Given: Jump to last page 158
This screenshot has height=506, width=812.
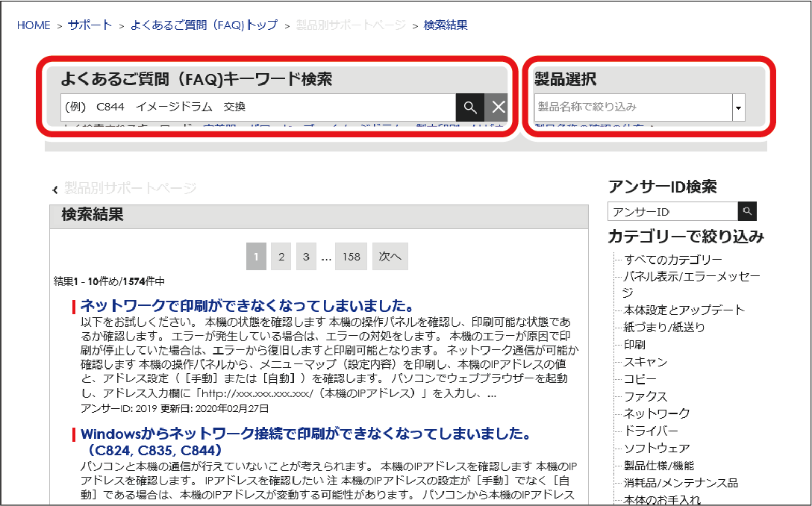Looking at the screenshot, I should click(351, 257).
